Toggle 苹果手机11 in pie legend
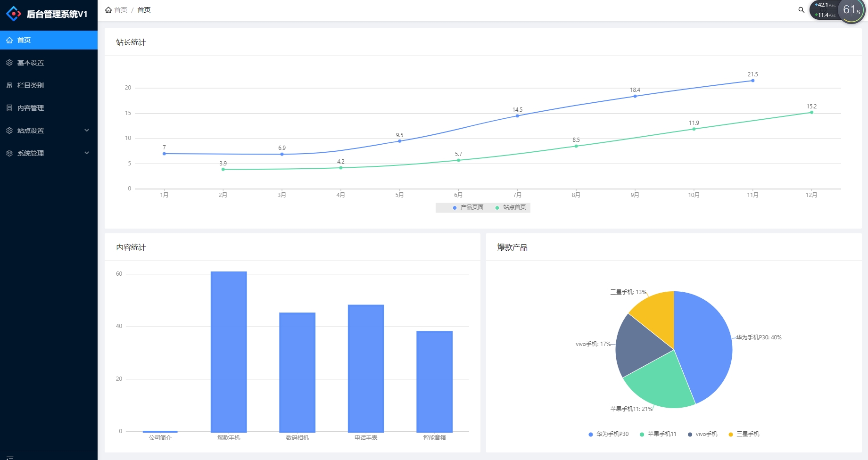 [658, 434]
